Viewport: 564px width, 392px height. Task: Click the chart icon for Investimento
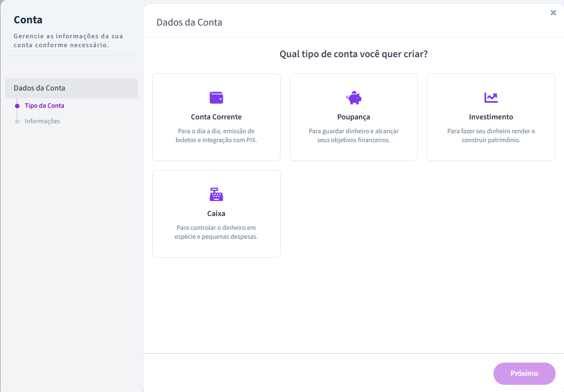pos(491,97)
